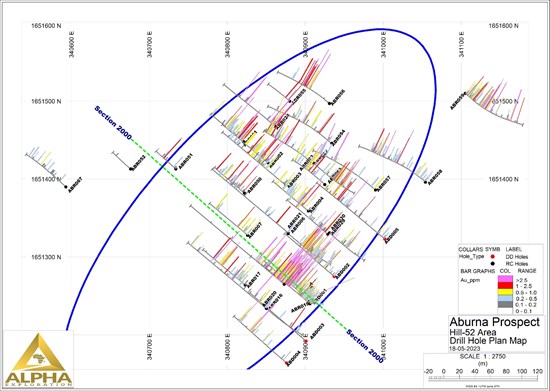The height and width of the screenshot is (391, 550).
Task: Pick the magenta >2.5 Au swatch
Action: [x=505, y=279]
